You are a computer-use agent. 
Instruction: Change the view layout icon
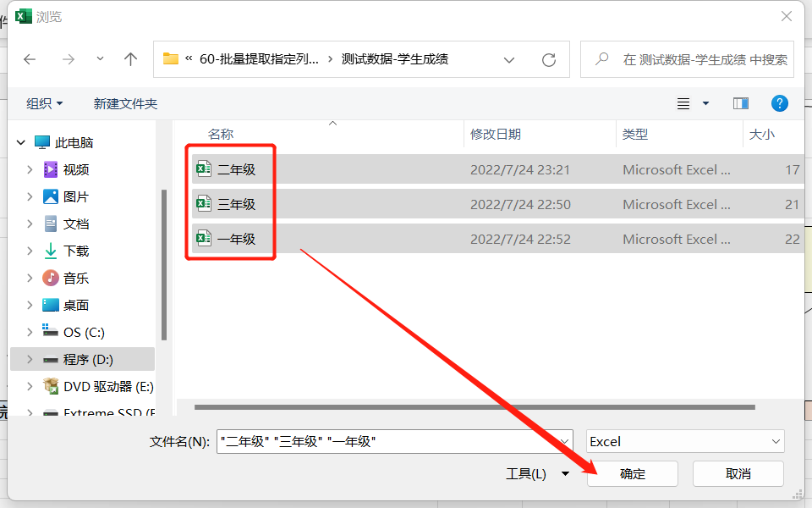point(683,103)
